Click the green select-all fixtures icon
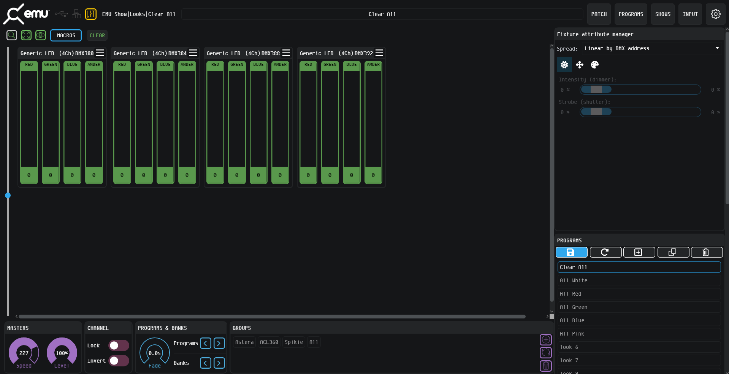Screen dimensions: 729x374 tap(26, 35)
